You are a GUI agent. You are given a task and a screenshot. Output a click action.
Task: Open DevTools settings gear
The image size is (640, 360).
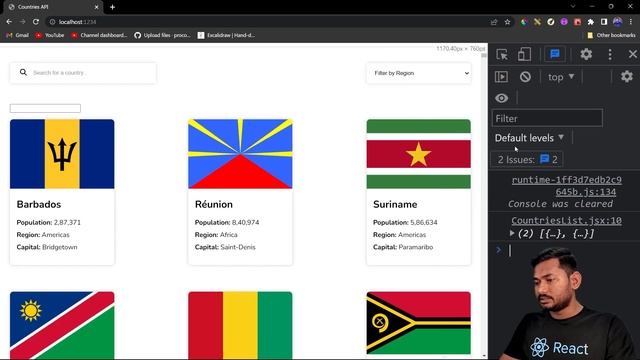click(x=586, y=54)
